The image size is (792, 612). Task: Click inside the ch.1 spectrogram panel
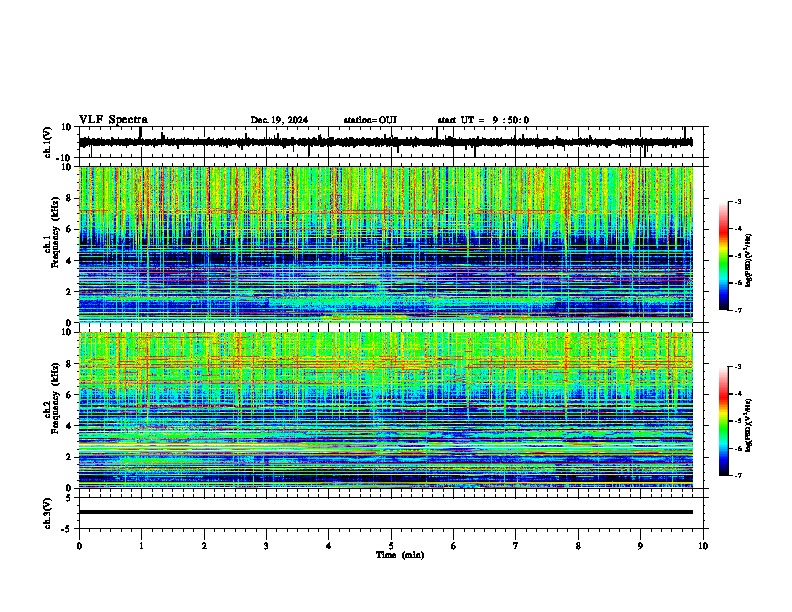pos(386,244)
